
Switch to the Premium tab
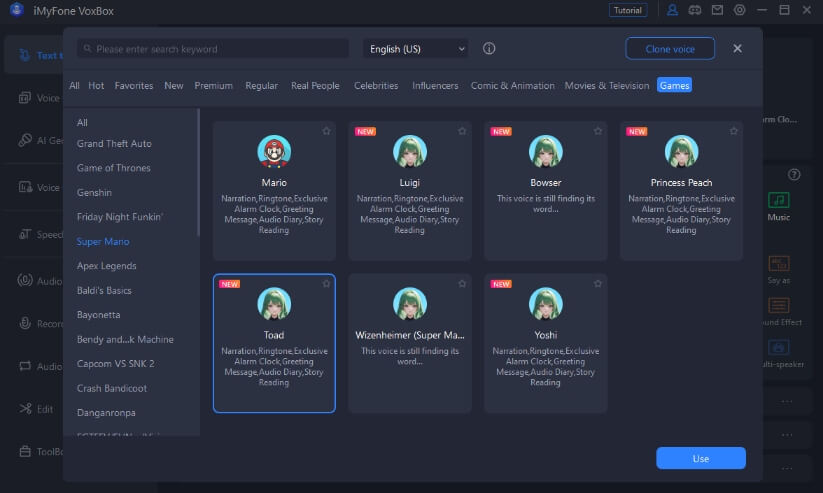click(x=213, y=86)
